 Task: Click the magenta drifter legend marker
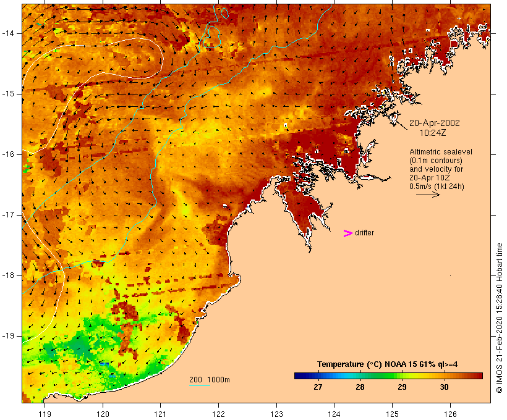coord(347,233)
